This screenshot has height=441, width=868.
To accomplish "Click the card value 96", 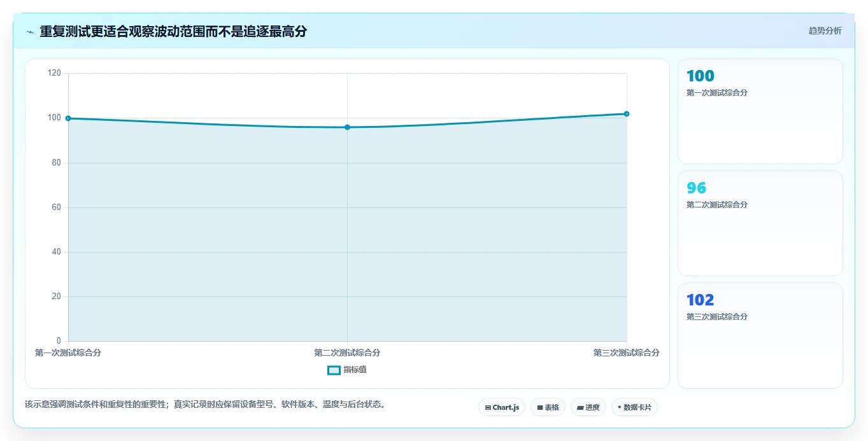I will (696, 188).
